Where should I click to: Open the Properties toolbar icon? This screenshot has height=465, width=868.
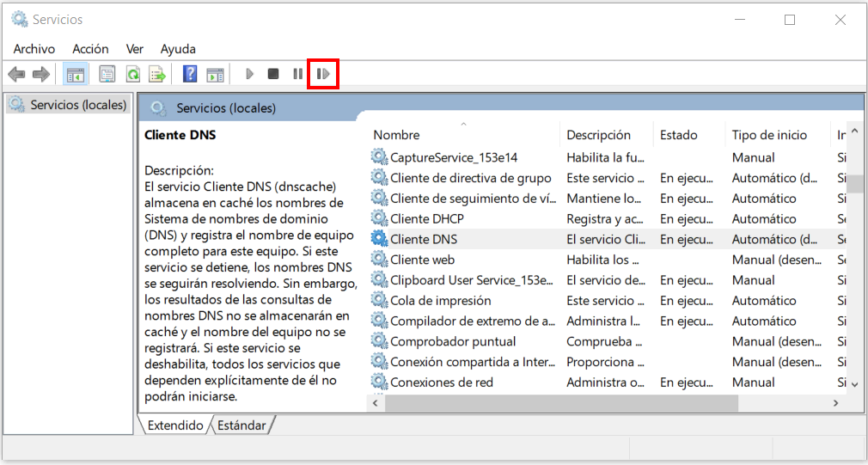[x=107, y=74]
